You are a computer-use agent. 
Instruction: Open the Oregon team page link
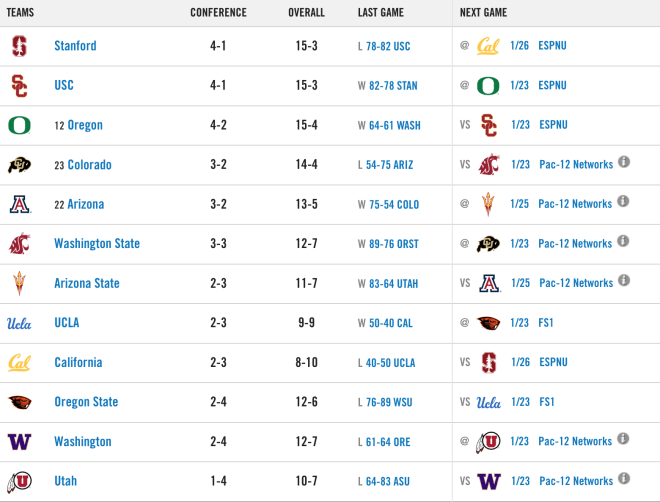85,125
